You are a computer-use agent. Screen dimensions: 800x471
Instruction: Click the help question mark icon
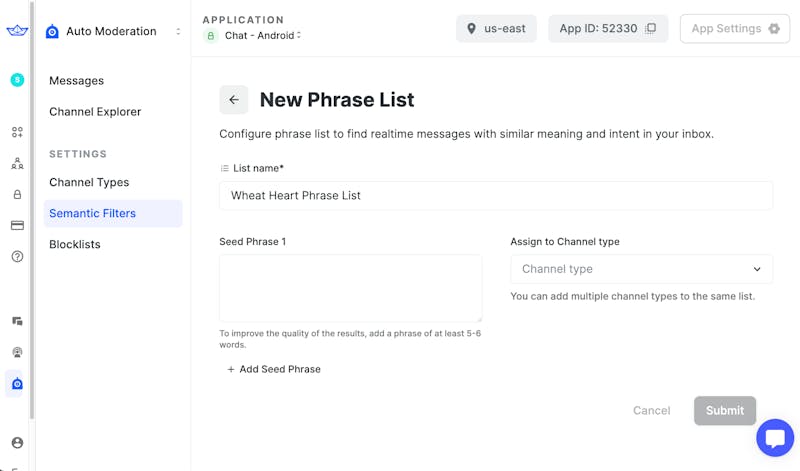click(x=17, y=257)
